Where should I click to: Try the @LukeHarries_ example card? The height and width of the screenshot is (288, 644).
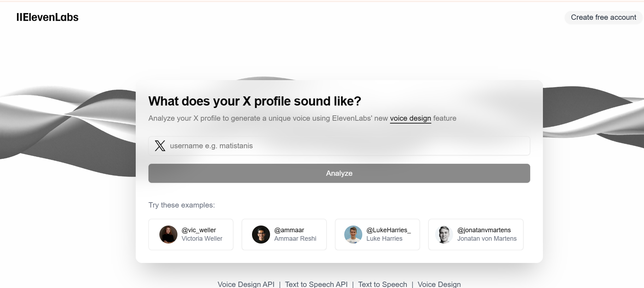click(x=377, y=234)
